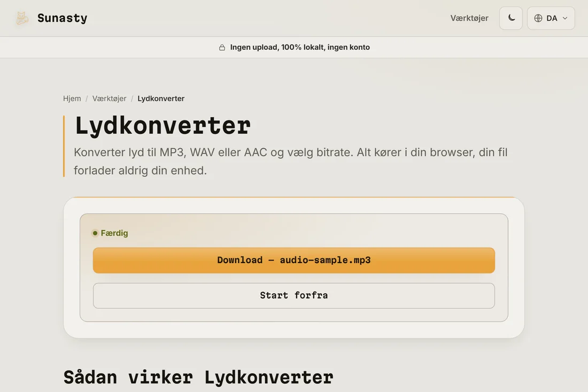Toggle dark mode with the moon icon
The width and height of the screenshot is (588, 392).
pos(510,18)
